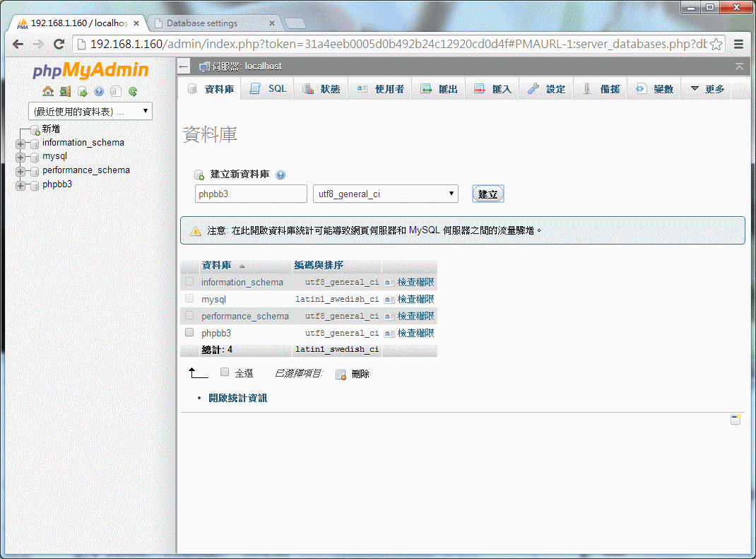The image size is (756, 559).
Task: Open the 匯入 import tab
Action: coord(492,89)
